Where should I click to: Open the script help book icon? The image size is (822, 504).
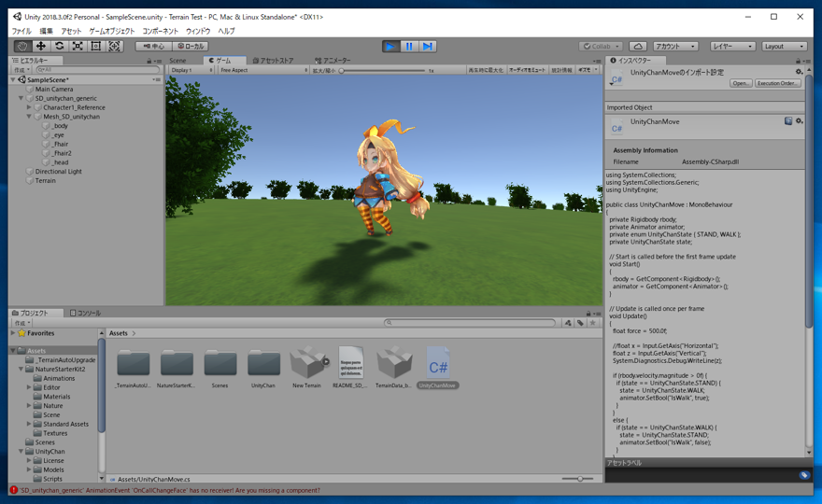(788, 121)
